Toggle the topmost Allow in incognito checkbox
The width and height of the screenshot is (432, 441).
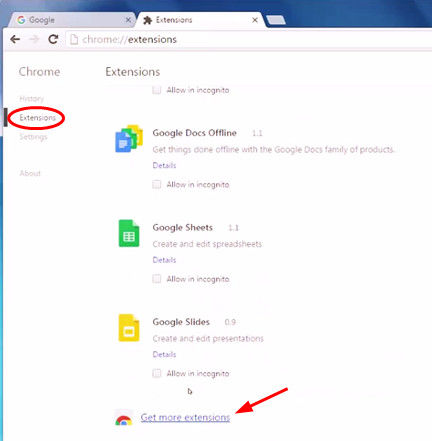tap(157, 90)
